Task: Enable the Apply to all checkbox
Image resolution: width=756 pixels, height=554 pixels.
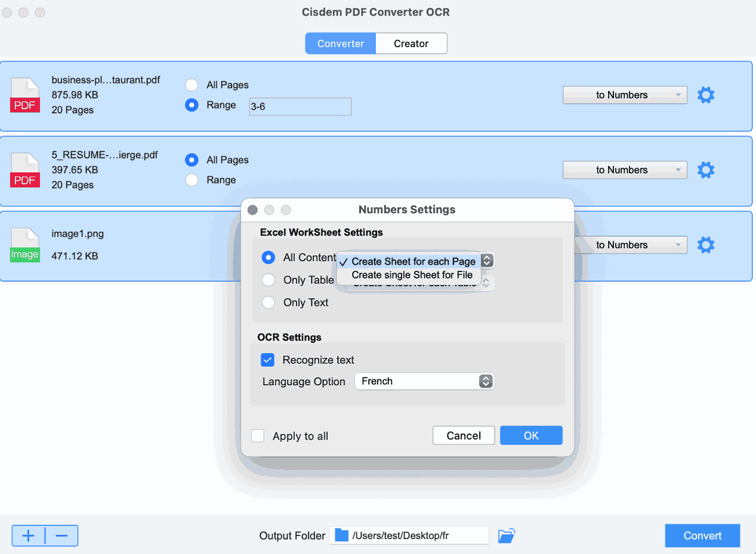Action: point(258,436)
